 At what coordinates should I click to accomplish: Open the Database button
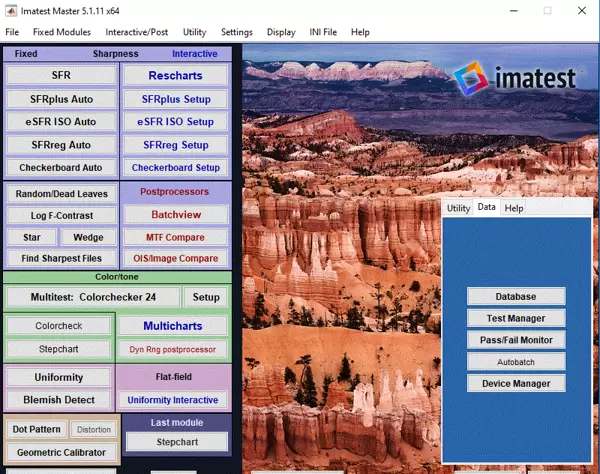[x=516, y=297]
